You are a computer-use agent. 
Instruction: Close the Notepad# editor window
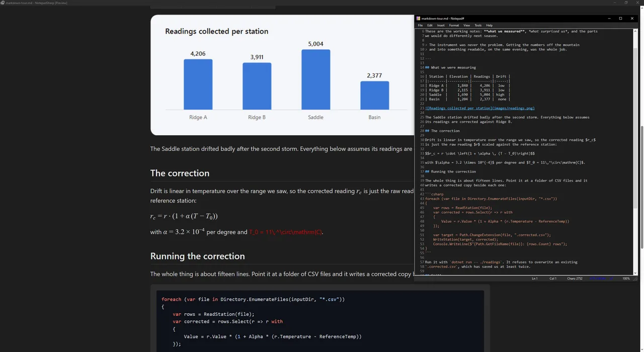click(x=632, y=19)
